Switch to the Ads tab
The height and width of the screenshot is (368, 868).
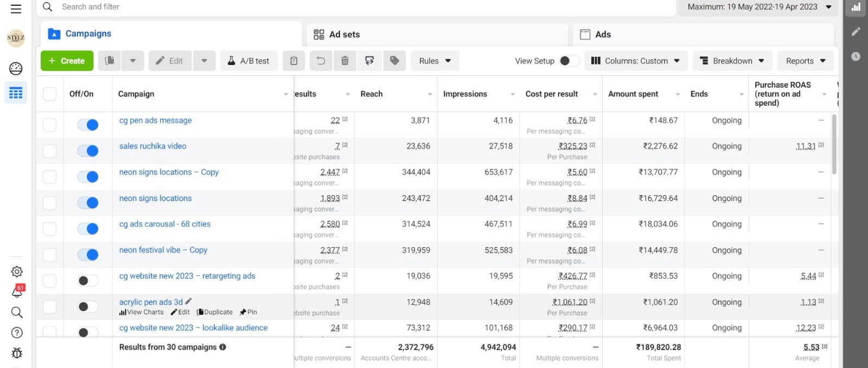pyautogui.click(x=602, y=34)
